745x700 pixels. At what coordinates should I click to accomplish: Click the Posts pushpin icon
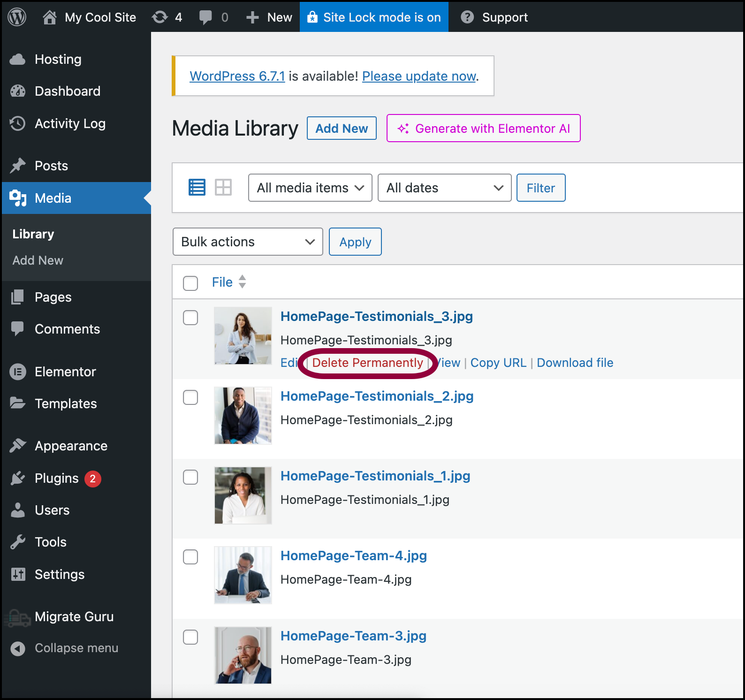pyautogui.click(x=18, y=165)
